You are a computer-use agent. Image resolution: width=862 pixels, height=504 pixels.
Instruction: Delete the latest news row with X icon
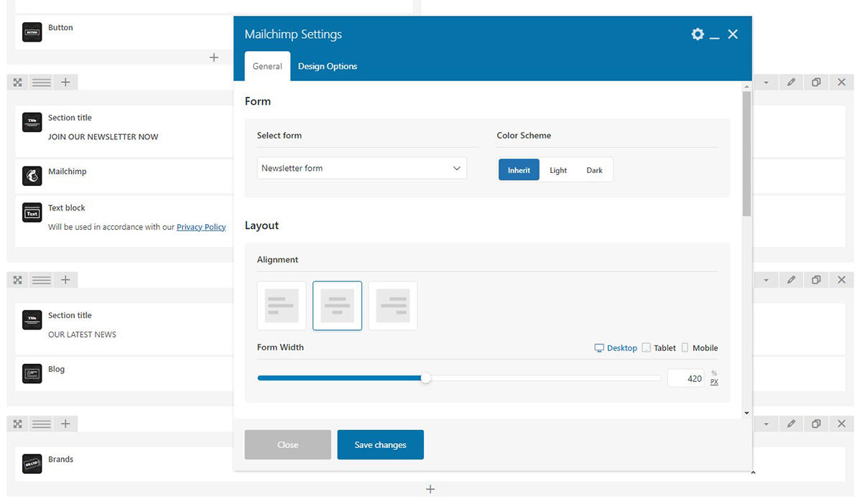point(842,280)
